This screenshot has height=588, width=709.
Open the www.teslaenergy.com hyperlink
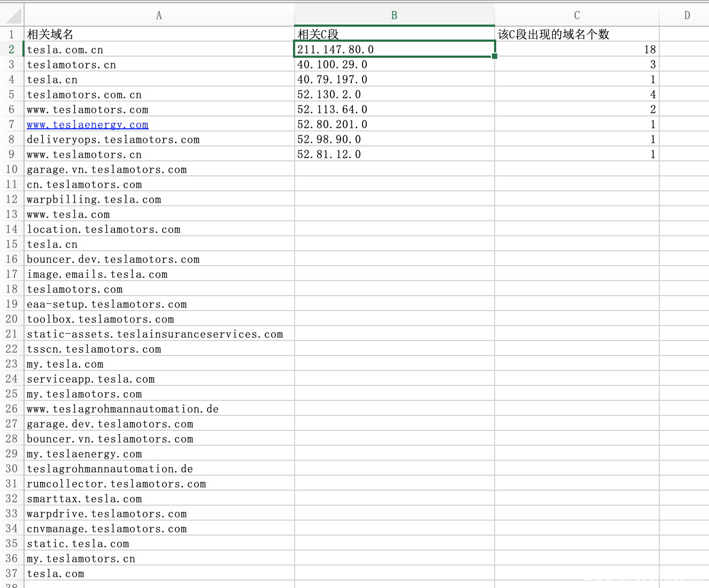[x=88, y=125]
